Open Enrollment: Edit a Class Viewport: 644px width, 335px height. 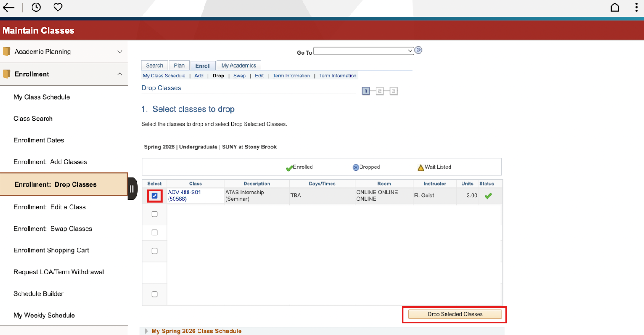click(49, 207)
